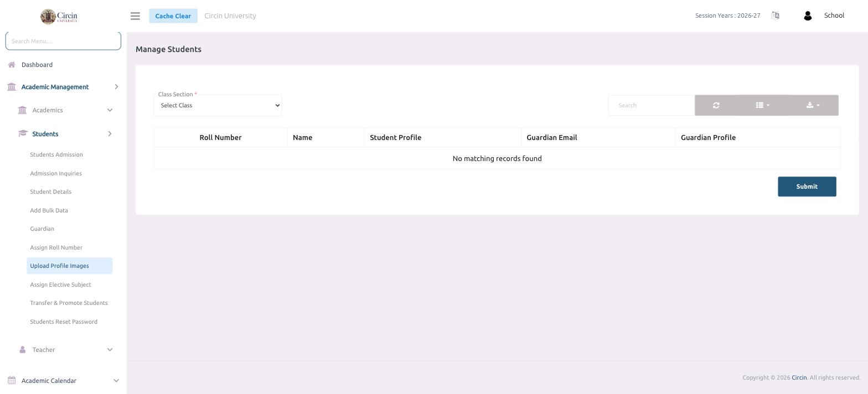This screenshot has width=868, height=394.
Task: Click the Teacher person icon
Action: pos(22,350)
